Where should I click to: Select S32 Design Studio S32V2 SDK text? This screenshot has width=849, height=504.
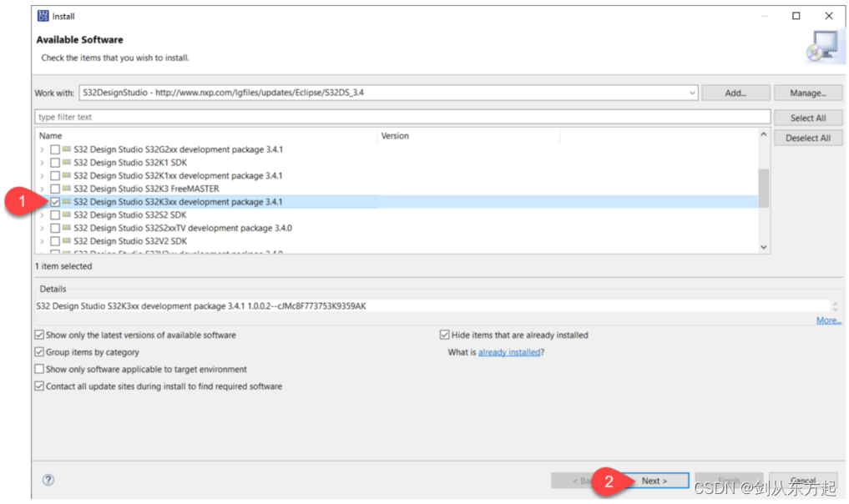coord(130,241)
